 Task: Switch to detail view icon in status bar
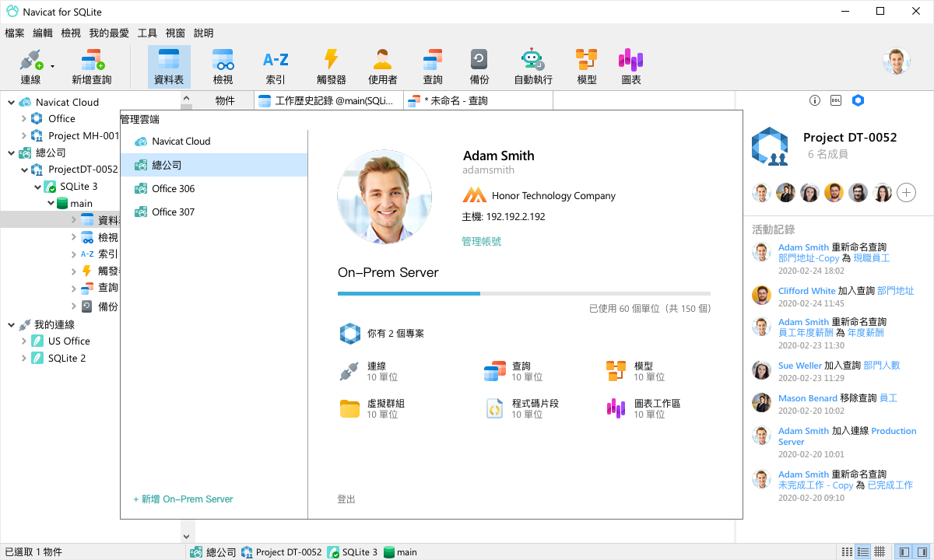(863, 551)
